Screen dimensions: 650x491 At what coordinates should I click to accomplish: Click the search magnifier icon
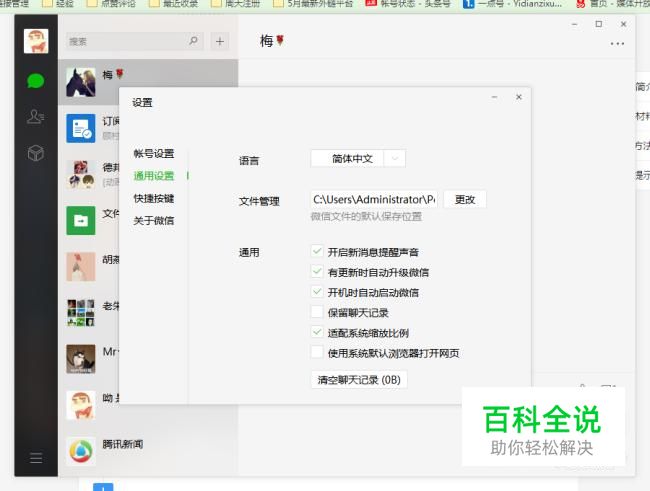(193, 41)
